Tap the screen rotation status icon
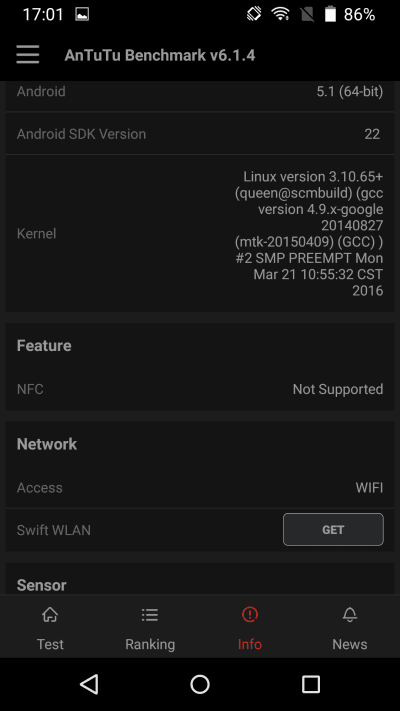The width and height of the screenshot is (400, 711). coord(254,15)
